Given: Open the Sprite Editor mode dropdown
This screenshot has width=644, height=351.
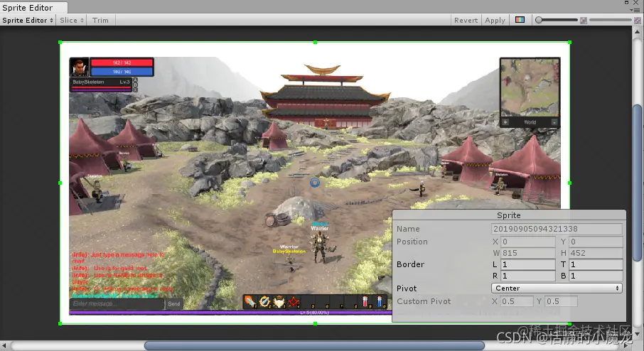Looking at the screenshot, I should pos(28,20).
